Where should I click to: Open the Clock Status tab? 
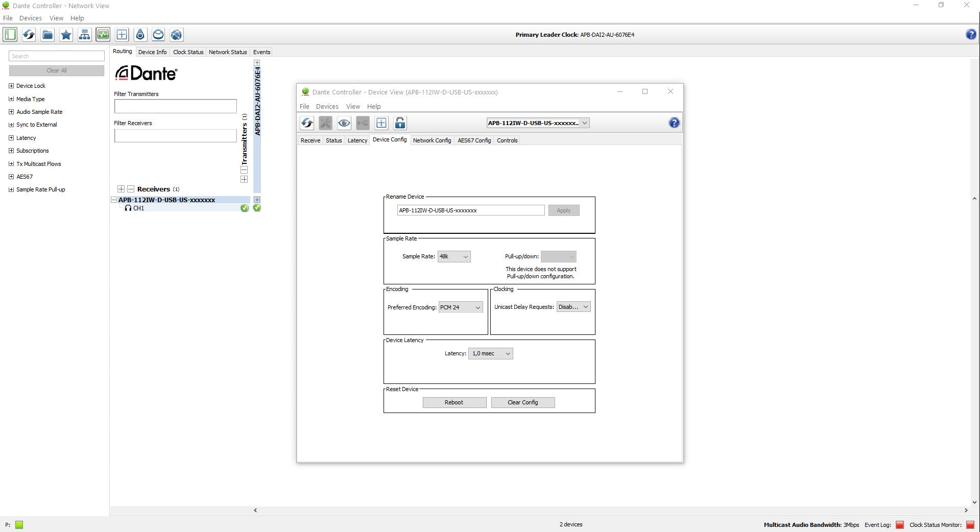(x=188, y=52)
